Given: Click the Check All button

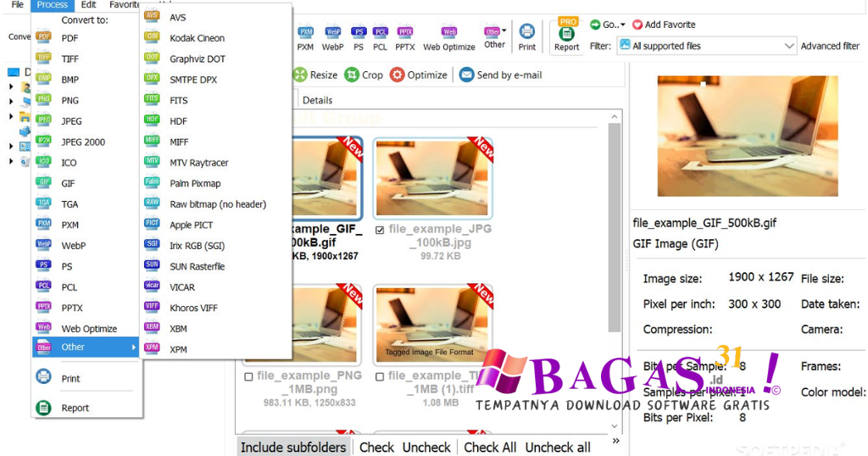Looking at the screenshot, I should tap(490, 448).
